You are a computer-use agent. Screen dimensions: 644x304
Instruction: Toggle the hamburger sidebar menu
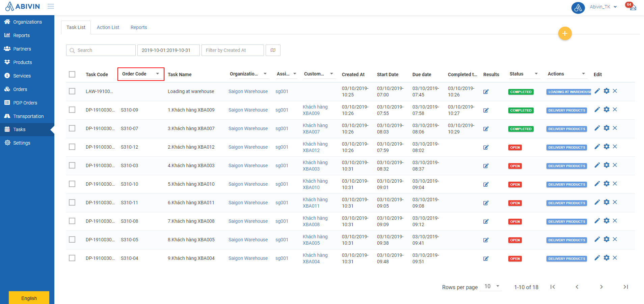coord(51,6)
